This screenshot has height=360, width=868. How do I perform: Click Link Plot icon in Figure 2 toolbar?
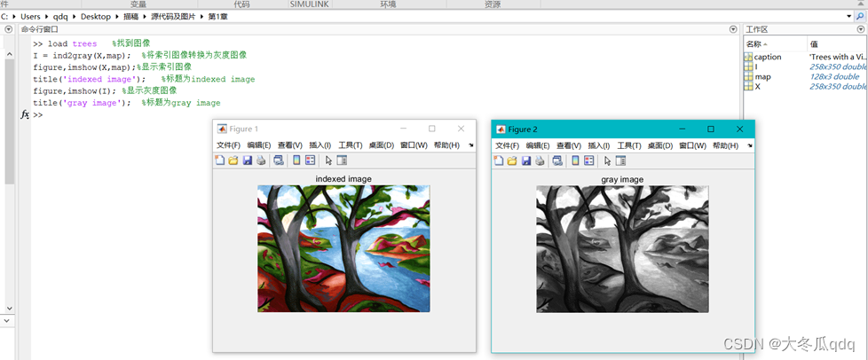pyautogui.click(x=558, y=160)
